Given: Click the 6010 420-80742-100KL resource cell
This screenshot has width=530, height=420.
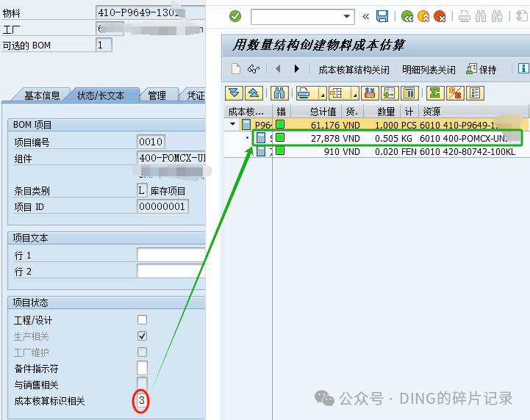Looking at the screenshot, I should tap(468, 151).
